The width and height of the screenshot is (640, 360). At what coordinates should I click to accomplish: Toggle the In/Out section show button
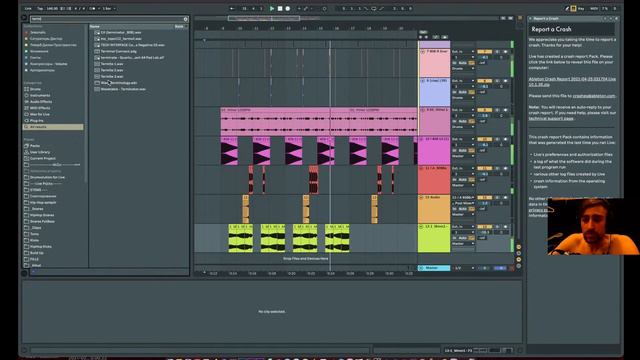519,247
